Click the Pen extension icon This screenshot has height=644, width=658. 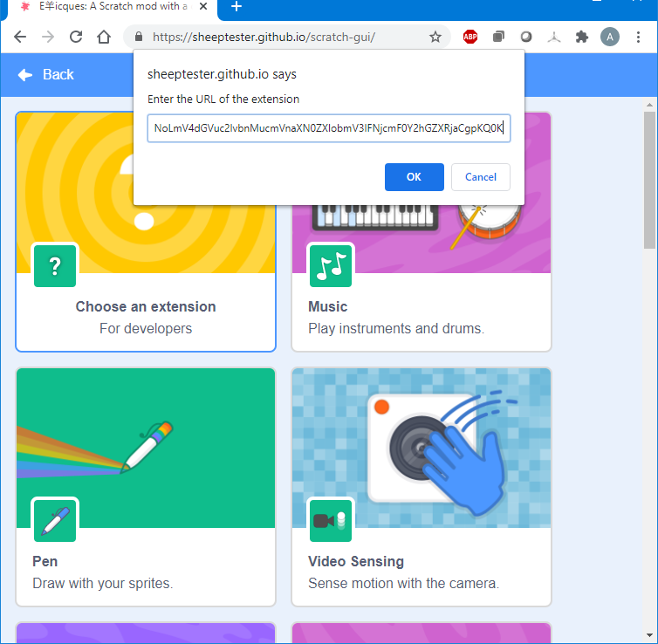55,521
